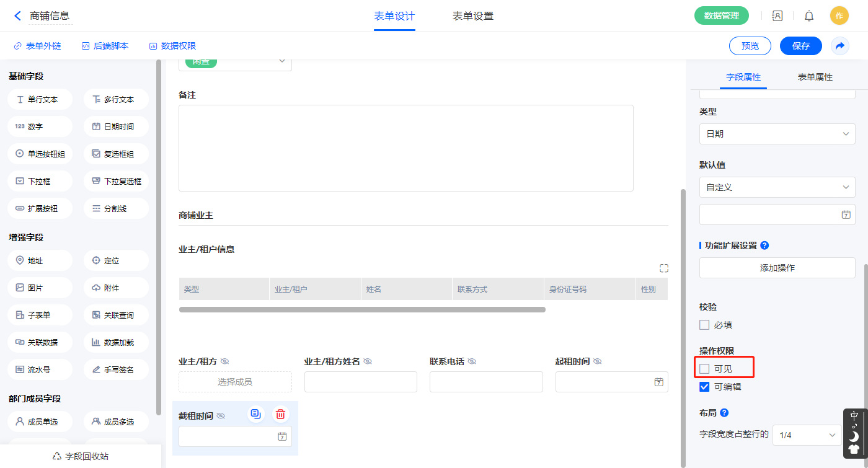
Task: Open the contacts icon in top bar
Action: tap(777, 16)
